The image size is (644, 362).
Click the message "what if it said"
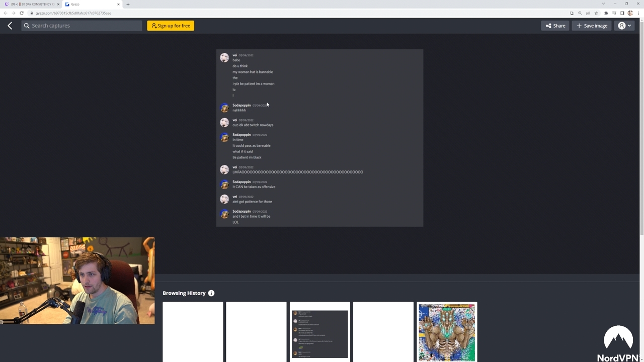click(x=243, y=151)
